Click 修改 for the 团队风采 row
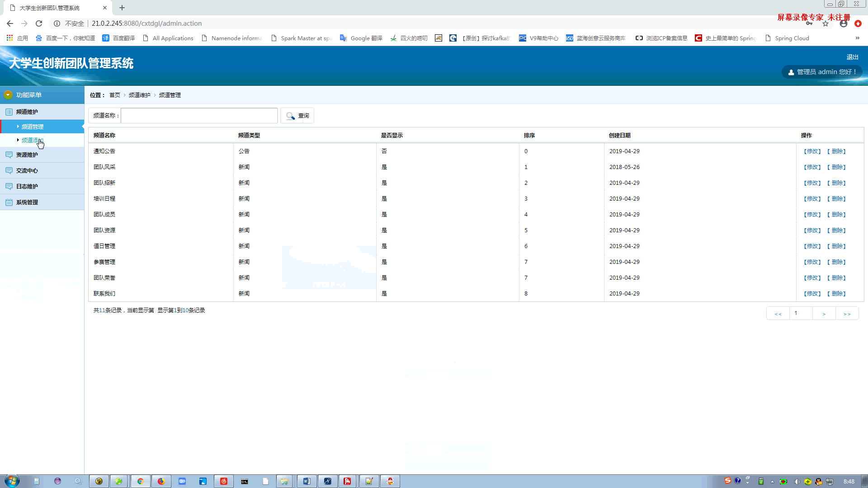 [x=812, y=167]
